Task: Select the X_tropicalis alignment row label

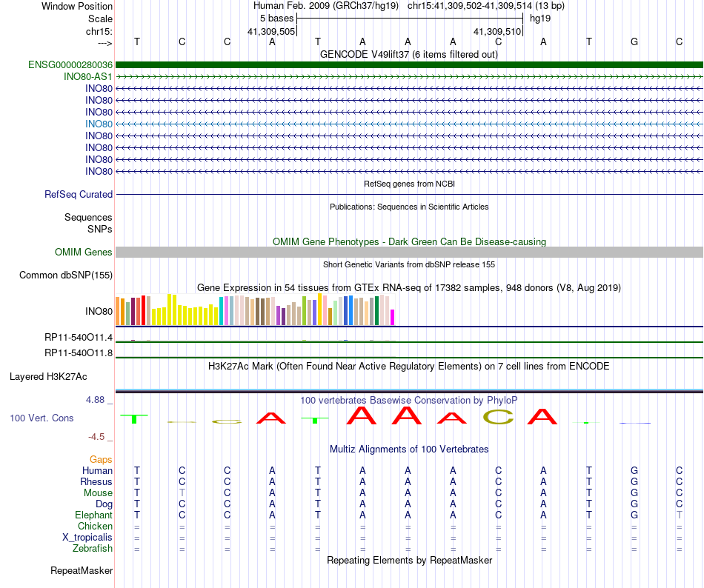Action: (87, 538)
